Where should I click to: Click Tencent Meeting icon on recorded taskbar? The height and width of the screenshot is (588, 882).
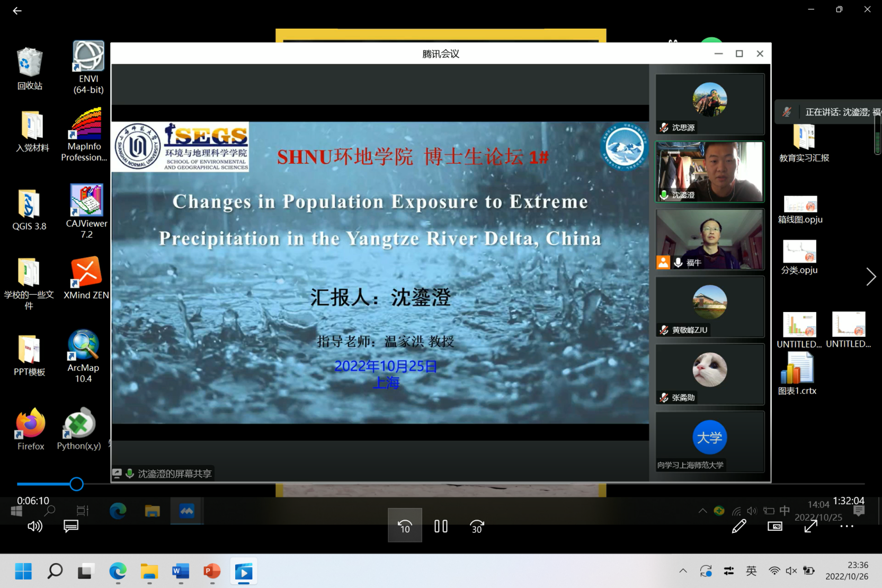[186, 511]
